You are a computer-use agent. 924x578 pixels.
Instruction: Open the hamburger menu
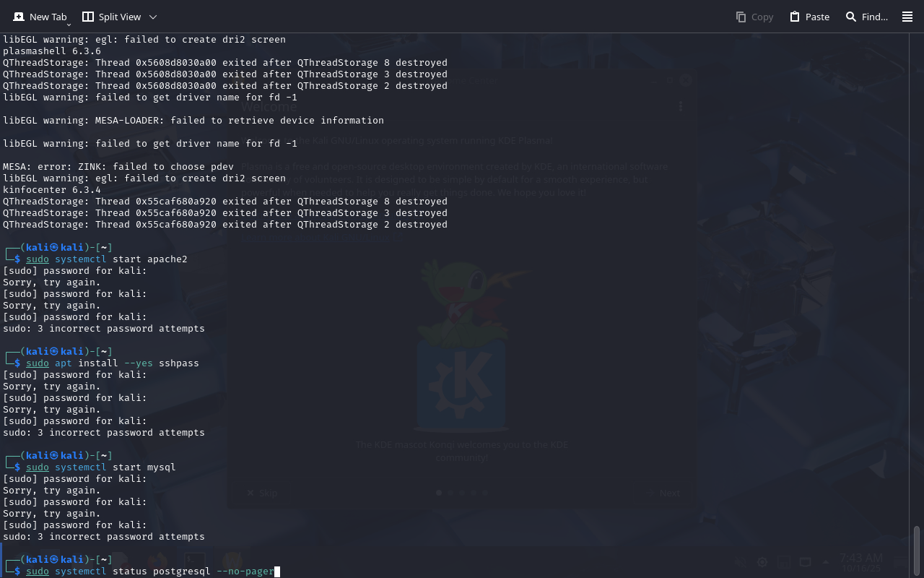907,17
